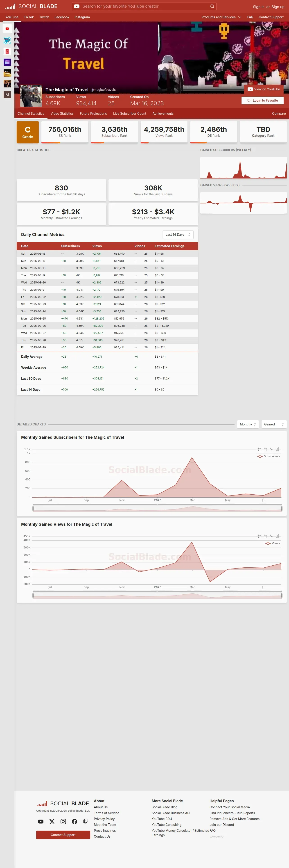The image size is (289, 868).
Task: Click Contact Support in the header
Action: click(271, 17)
